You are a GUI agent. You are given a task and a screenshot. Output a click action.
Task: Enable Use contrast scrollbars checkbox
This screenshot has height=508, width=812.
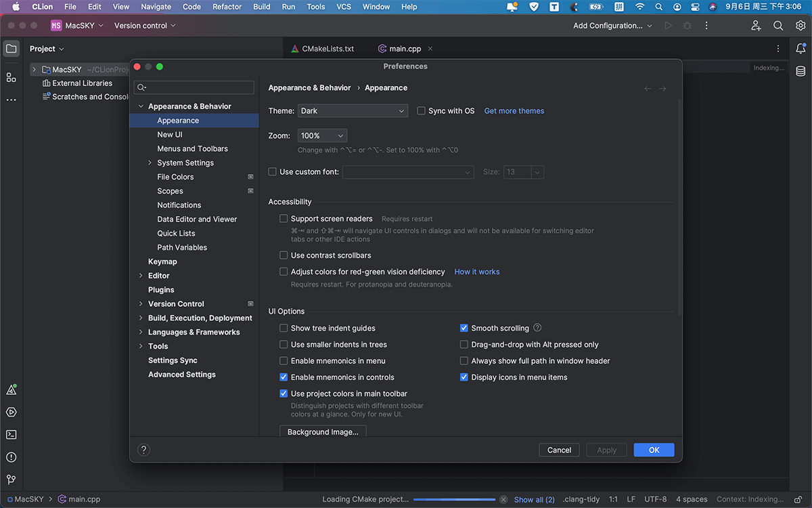coord(284,255)
